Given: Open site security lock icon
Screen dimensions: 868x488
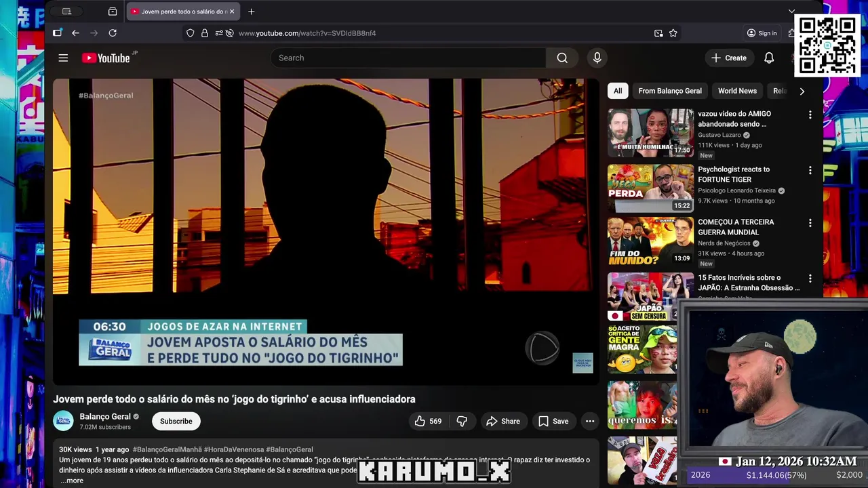Looking at the screenshot, I should [205, 33].
